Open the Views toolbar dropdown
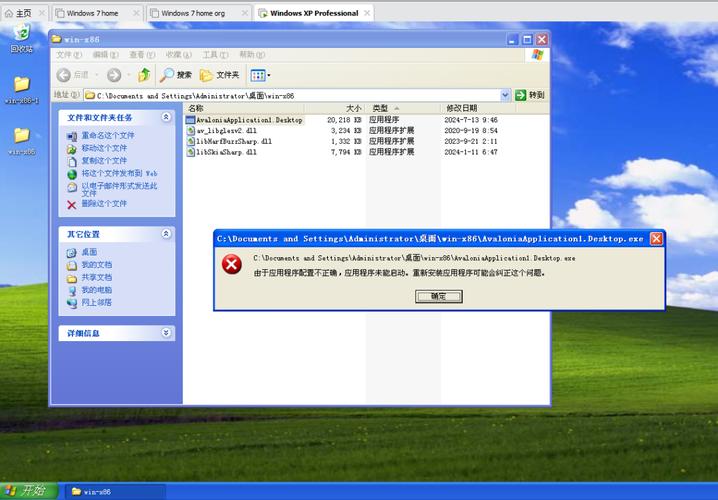Image resolution: width=718 pixels, height=500 pixels. coord(260,75)
